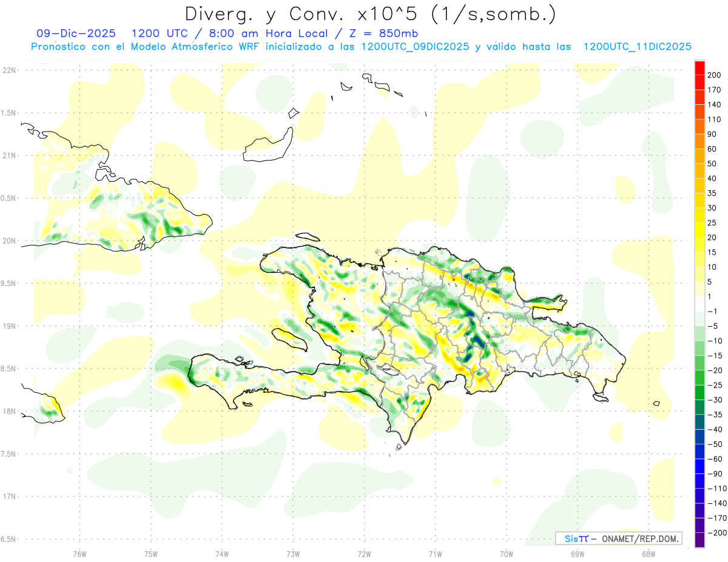The image size is (728, 562).
Task: Click the color bar value '-60'
Action: [x=716, y=459]
